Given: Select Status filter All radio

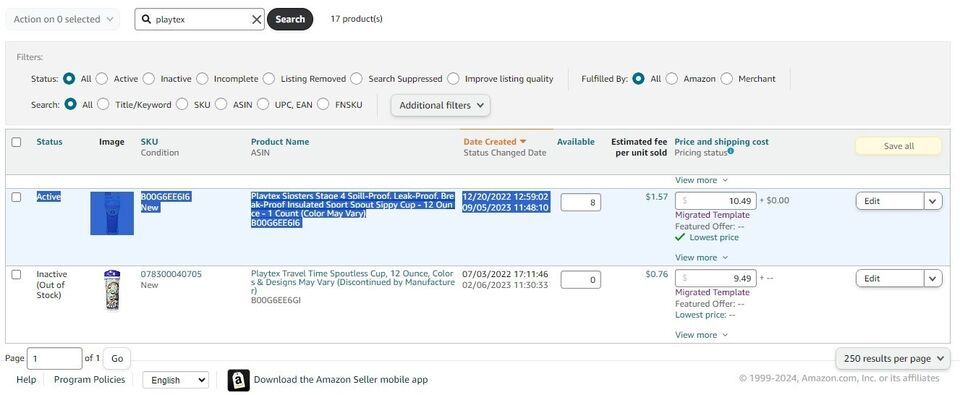Looking at the screenshot, I should point(69,78).
